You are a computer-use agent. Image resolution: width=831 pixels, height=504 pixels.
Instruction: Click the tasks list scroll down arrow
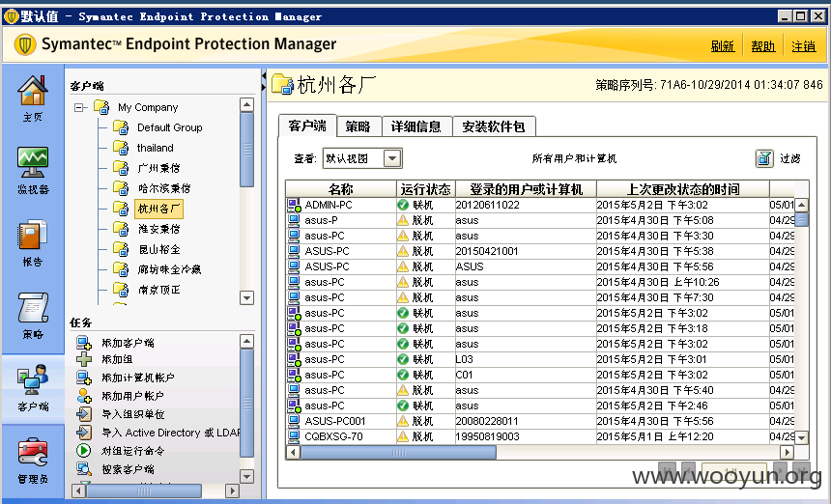pos(246,476)
